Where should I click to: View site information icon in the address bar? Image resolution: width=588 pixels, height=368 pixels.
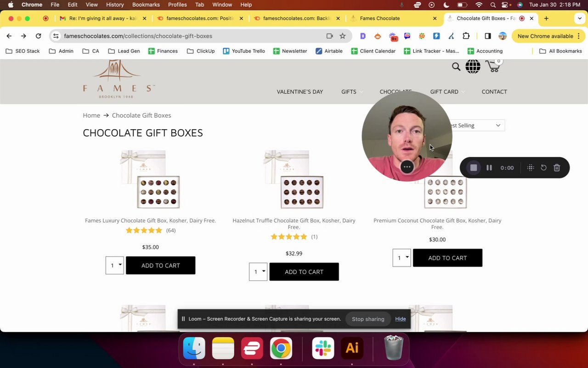(56, 36)
